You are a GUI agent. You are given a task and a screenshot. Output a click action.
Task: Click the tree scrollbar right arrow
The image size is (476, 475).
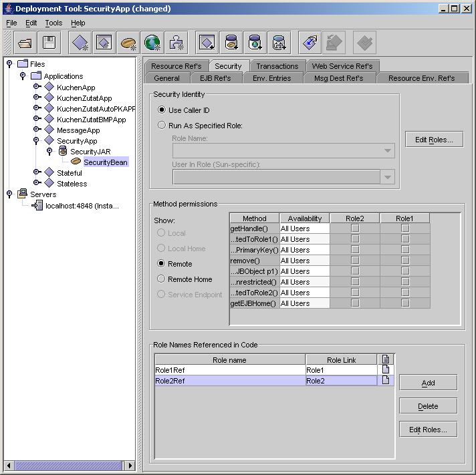point(130,465)
